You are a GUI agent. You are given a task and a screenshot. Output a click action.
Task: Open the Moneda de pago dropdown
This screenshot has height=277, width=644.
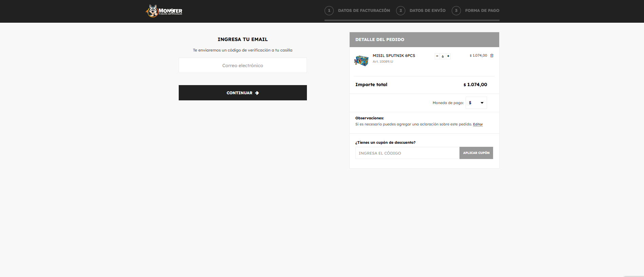pos(476,103)
